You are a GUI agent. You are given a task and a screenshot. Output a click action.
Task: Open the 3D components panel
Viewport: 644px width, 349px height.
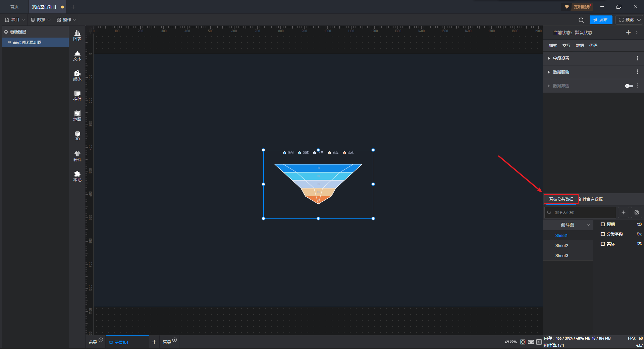tap(77, 136)
